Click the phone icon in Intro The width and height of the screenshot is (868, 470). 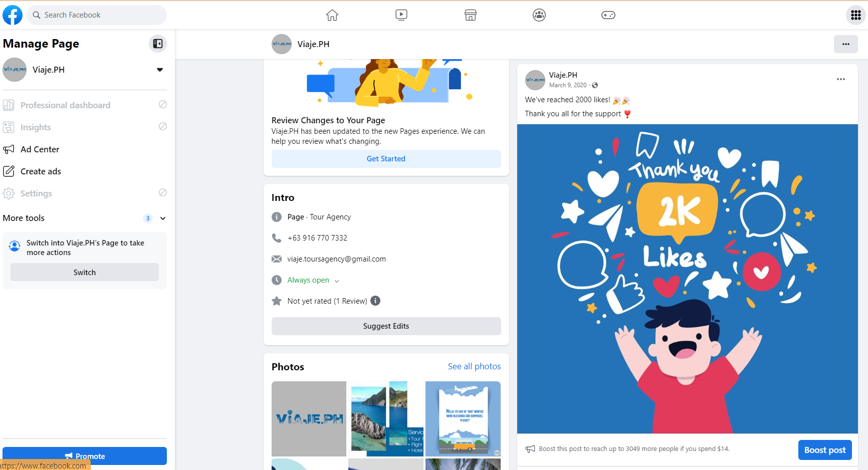277,238
